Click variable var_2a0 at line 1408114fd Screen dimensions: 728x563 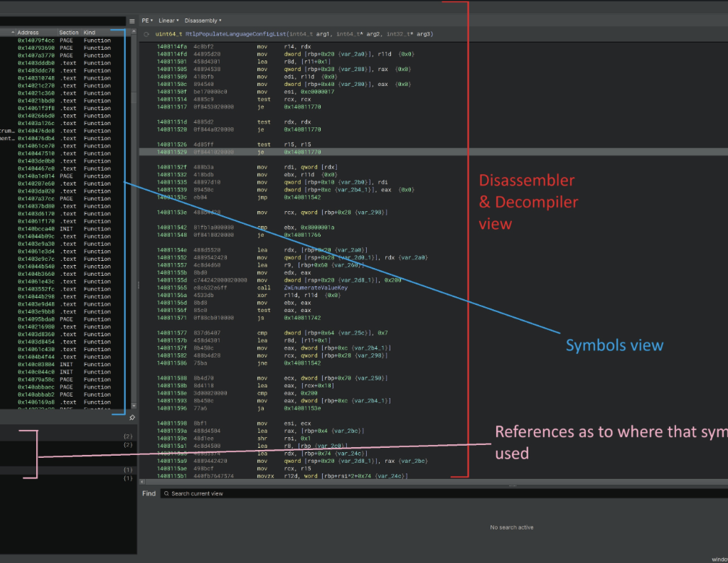click(353, 54)
